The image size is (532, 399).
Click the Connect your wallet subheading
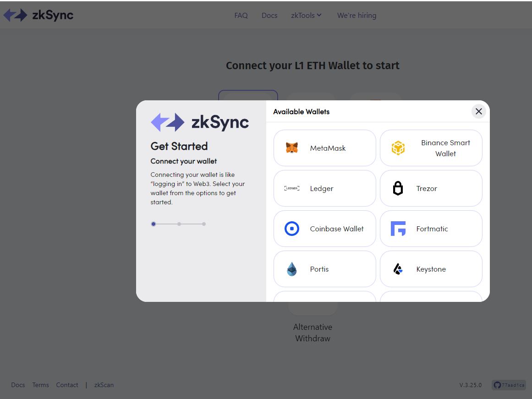[x=184, y=161]
